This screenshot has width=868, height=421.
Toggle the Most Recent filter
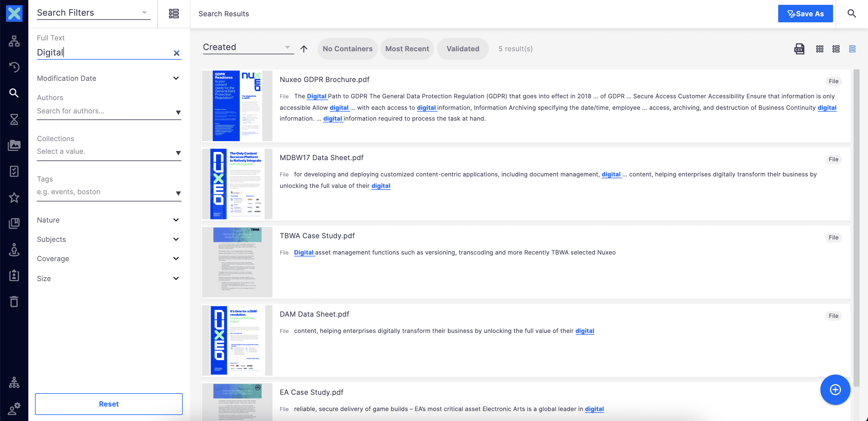pyautogui.click(x=407, y=49)
